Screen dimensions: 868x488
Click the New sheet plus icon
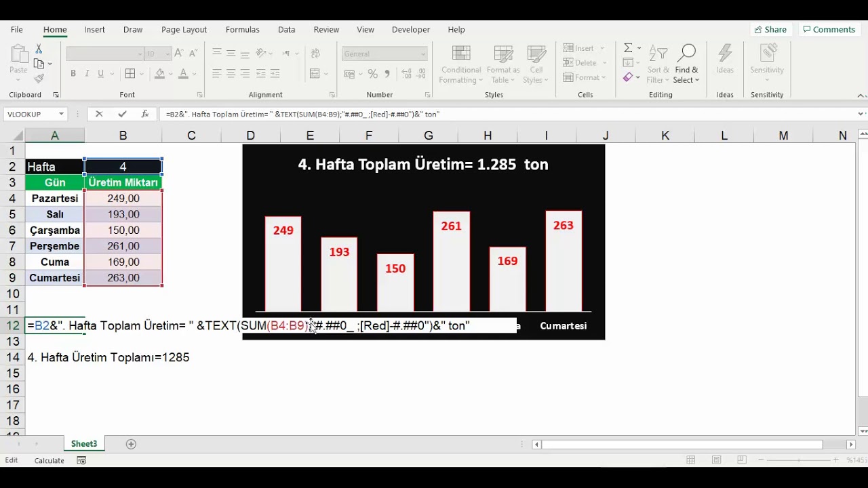click(132, 444)
